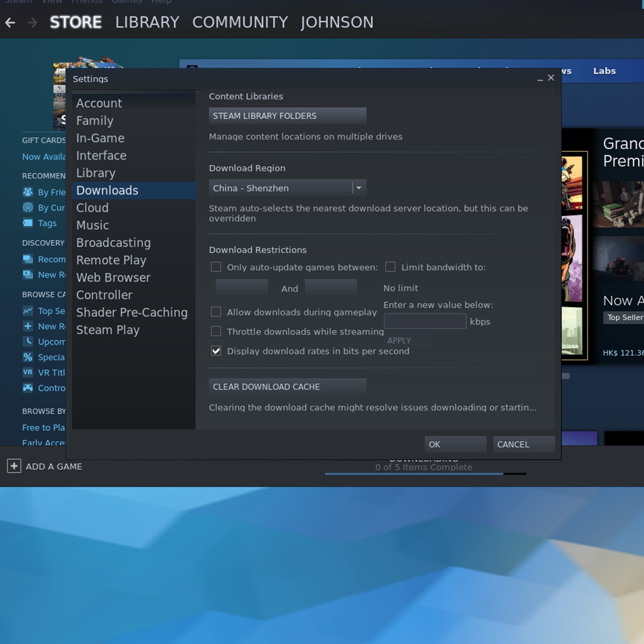644x644 pixels.
Task: Click the Recommendations queue icon under Discovery
Action: 28,259
